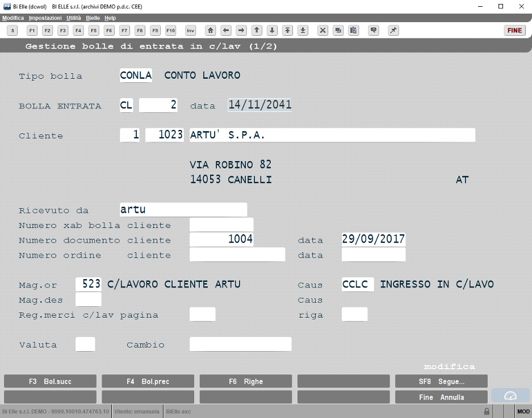Open the Utilità menu
The image size is (532, 418).
click(x=74, y=18)
